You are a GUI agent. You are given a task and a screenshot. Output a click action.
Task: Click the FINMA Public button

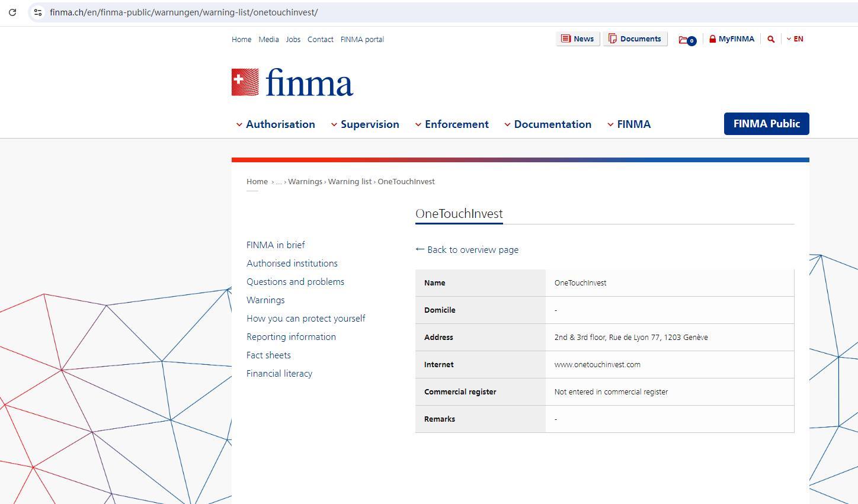pyautogui.click(x=766, y=124)
